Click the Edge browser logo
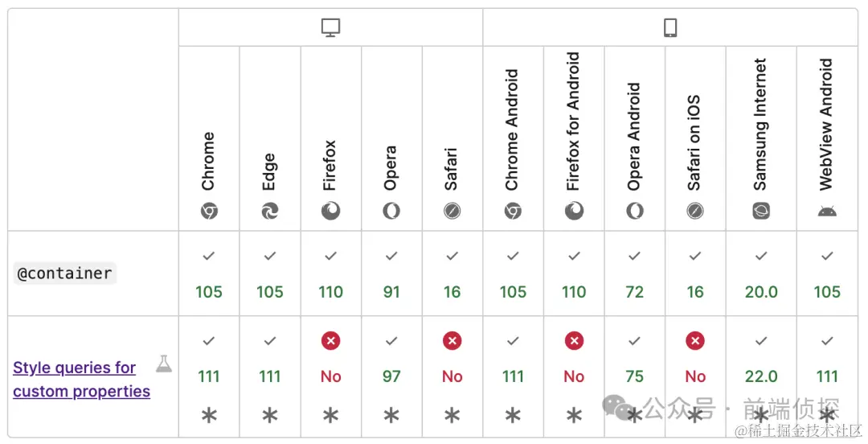The width and height of the screenshot is (868, 444). 269,211
